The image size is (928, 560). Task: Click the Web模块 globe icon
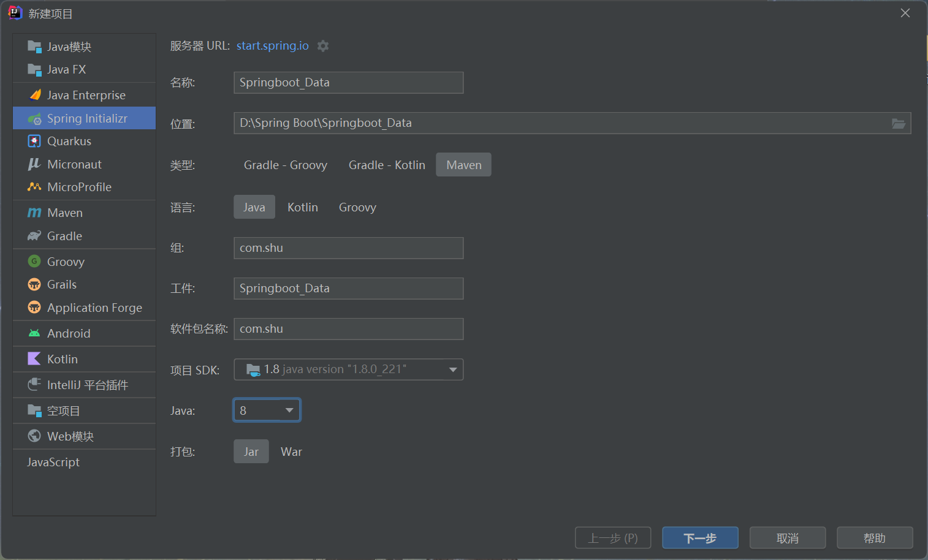(34, 436)
